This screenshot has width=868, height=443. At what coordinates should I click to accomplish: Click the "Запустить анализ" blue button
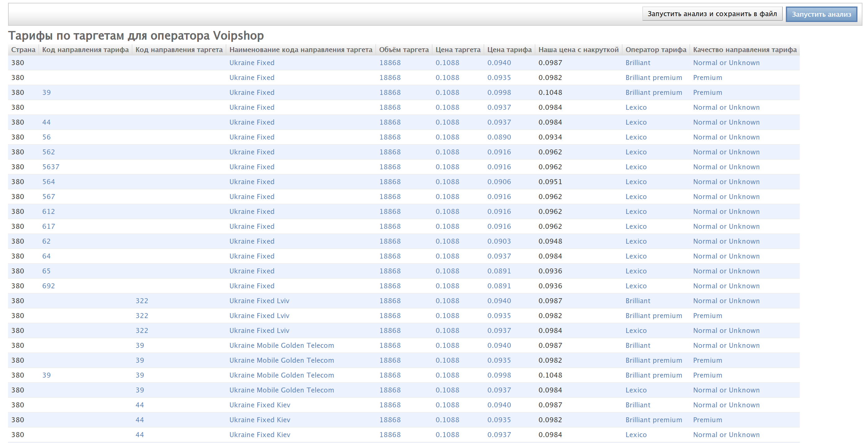(x=821, y=14)
